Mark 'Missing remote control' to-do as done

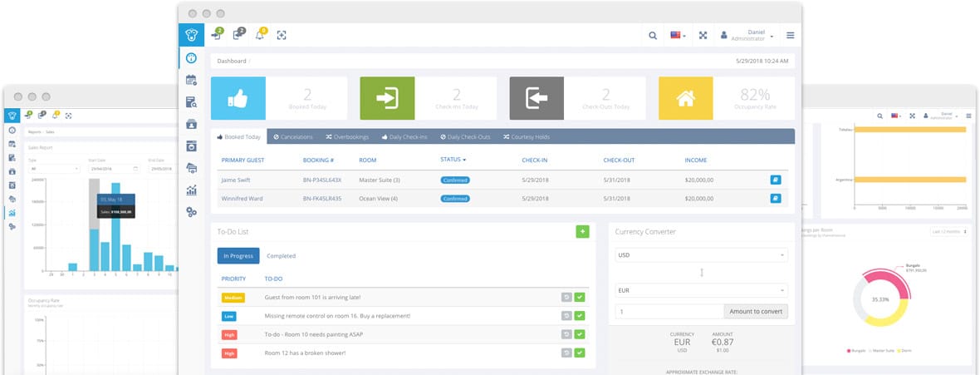click(x=580, y=315)
